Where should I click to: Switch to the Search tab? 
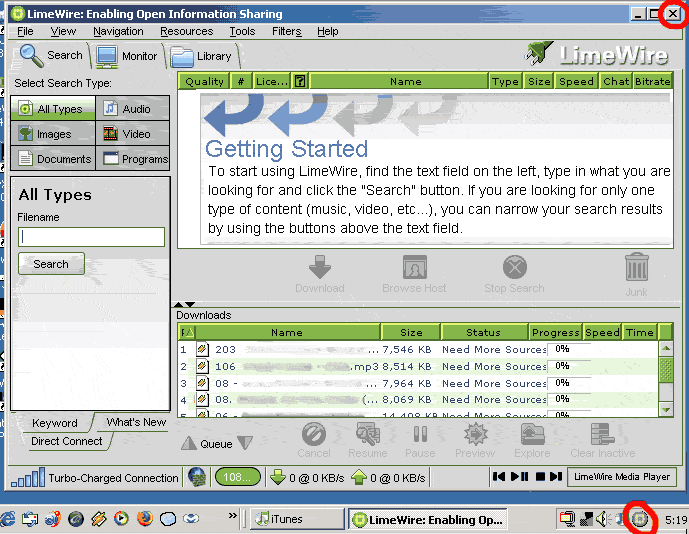[51, 55]
